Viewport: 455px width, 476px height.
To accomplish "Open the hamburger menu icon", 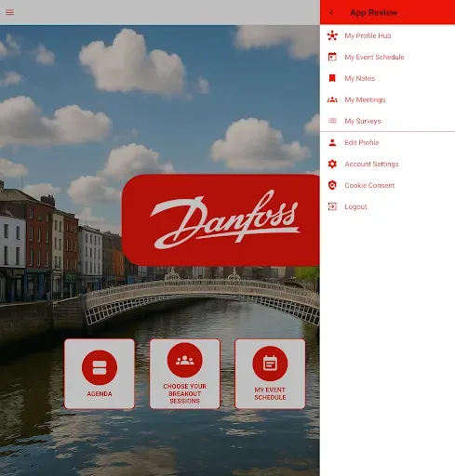I will 9,12.
